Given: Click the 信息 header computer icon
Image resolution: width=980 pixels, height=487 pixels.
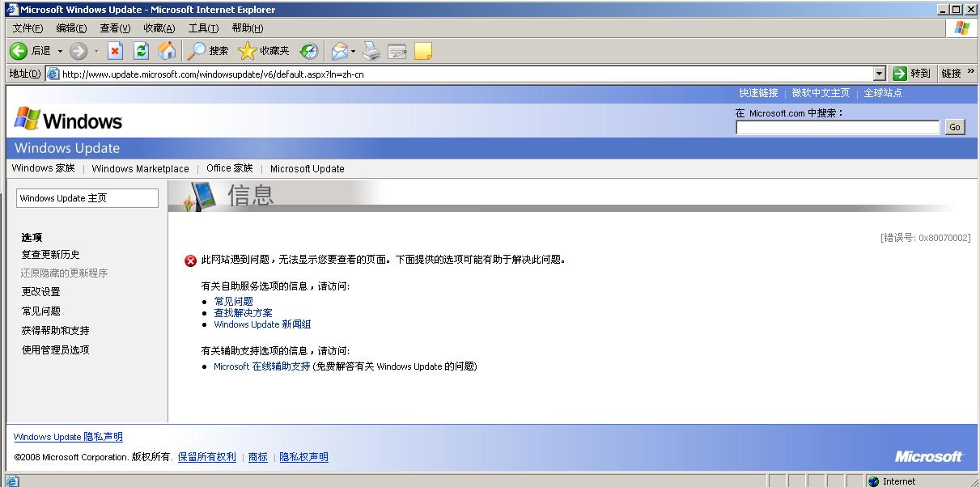Looking at the screenshot, I should [x=198, y=197].
